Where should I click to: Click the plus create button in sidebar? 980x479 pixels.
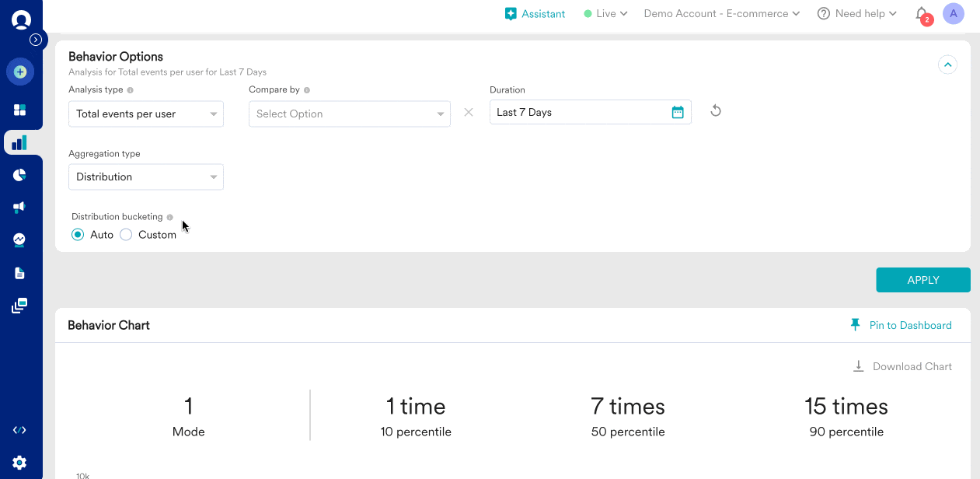(x=20, y=72)
